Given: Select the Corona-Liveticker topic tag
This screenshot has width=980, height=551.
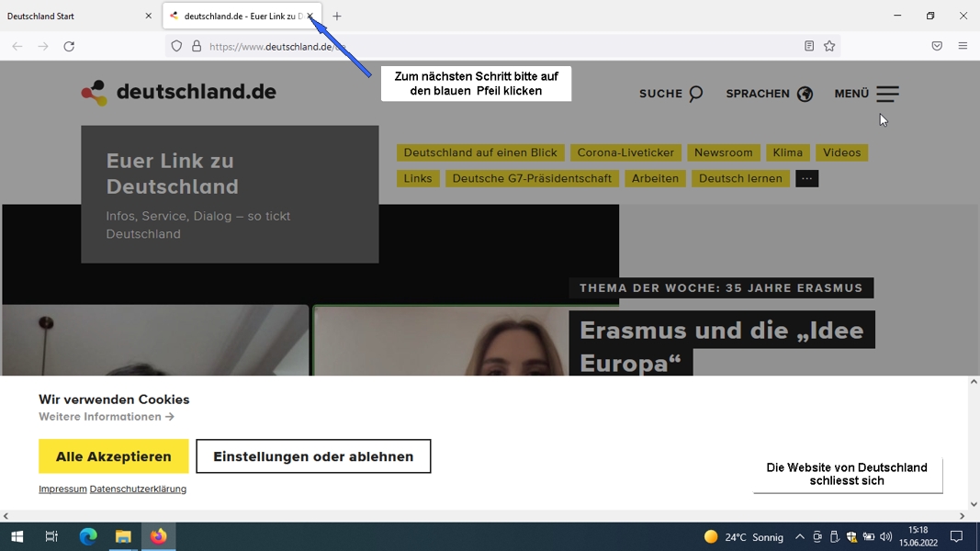Looking at the screenshot, I should coord(625,152).
